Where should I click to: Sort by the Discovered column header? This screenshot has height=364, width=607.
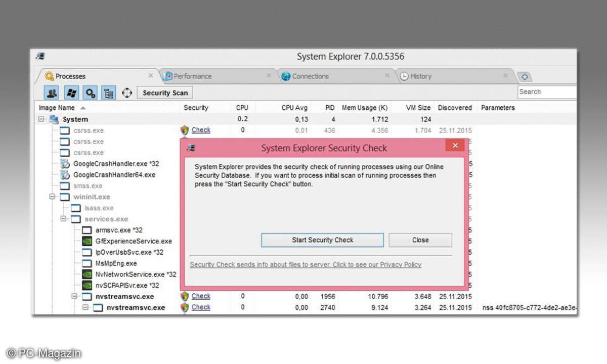point(455,108)
